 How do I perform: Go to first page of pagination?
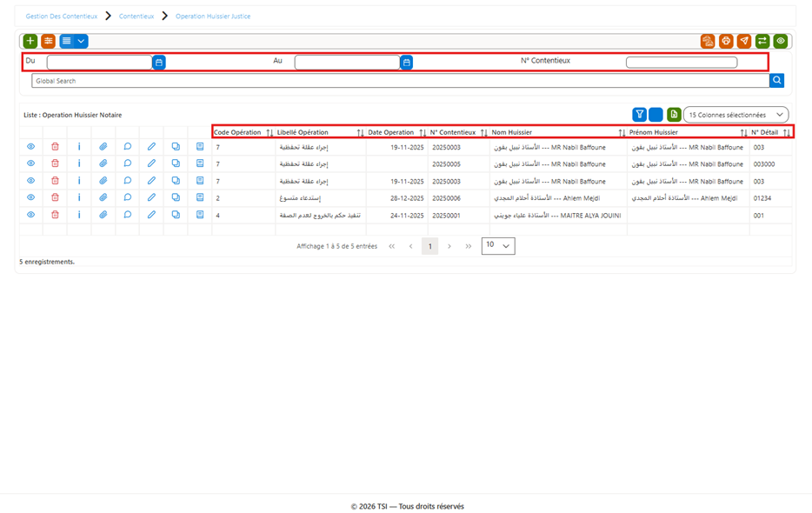(391, 246)
